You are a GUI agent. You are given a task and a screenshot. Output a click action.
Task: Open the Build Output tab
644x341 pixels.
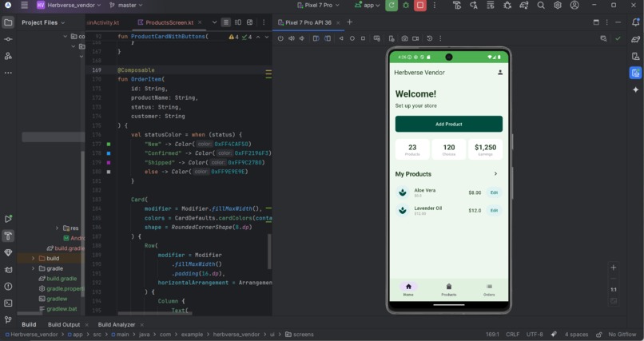[x=64, y=324]
